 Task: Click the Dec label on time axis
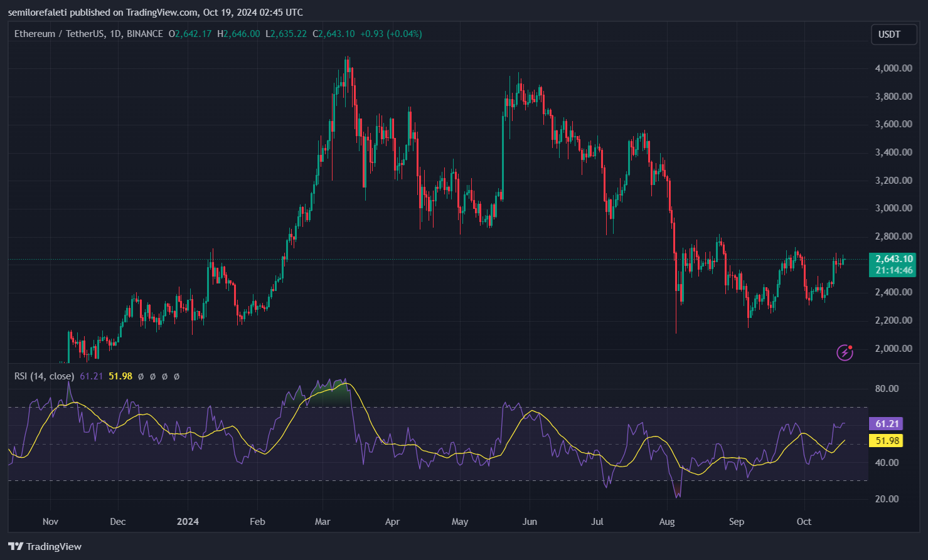coord(118,522)
